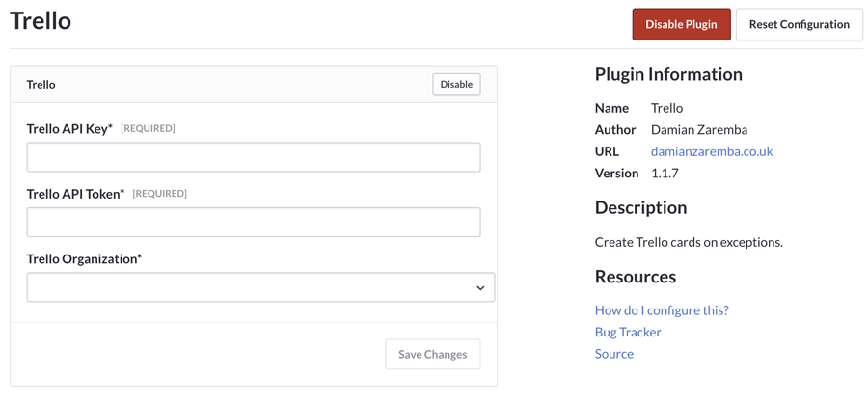Click Disable in the Trello panel header
The height and width of the screenshot is (403, 868).
456,85
